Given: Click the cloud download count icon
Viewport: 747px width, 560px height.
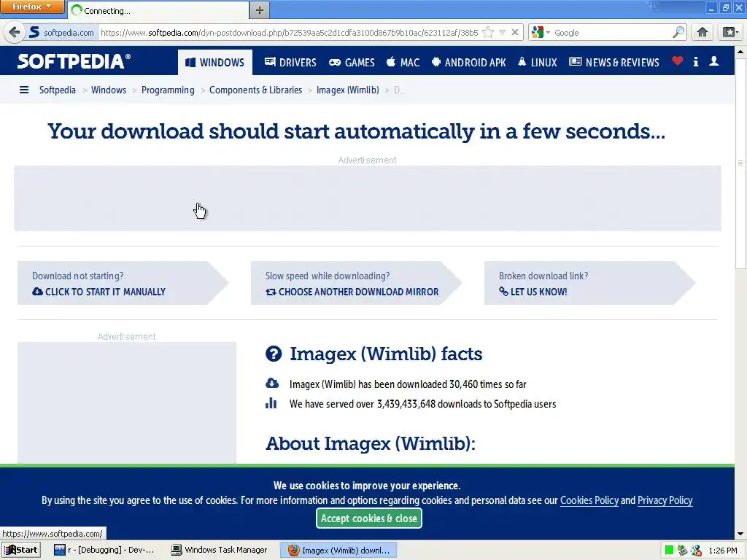Looking at the screenshot, I should [272, 384].
